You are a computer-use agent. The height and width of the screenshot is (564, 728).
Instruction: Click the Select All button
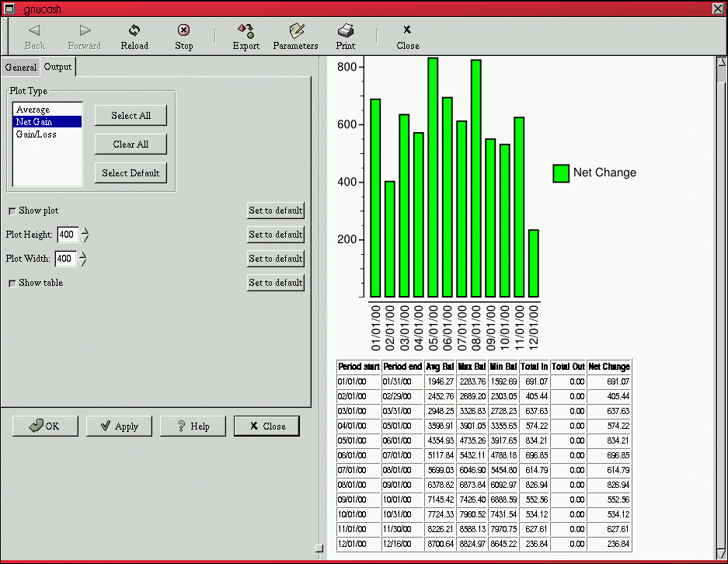click(x=131, y=115)
